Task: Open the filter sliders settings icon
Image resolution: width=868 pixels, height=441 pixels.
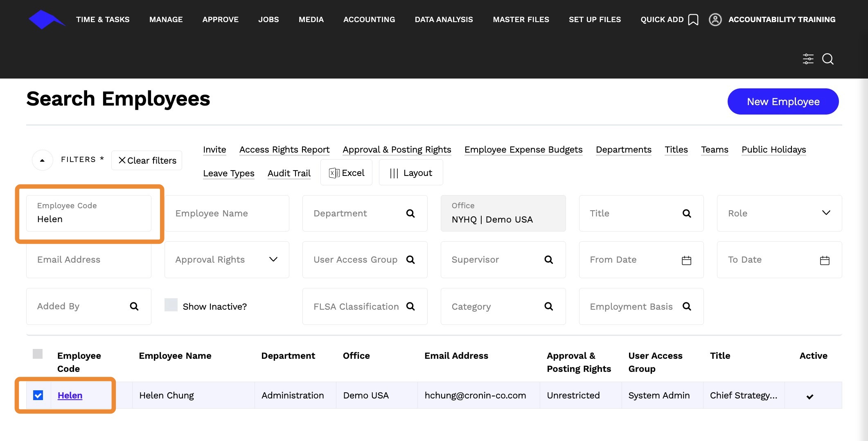Action: (x=808, y=59)
